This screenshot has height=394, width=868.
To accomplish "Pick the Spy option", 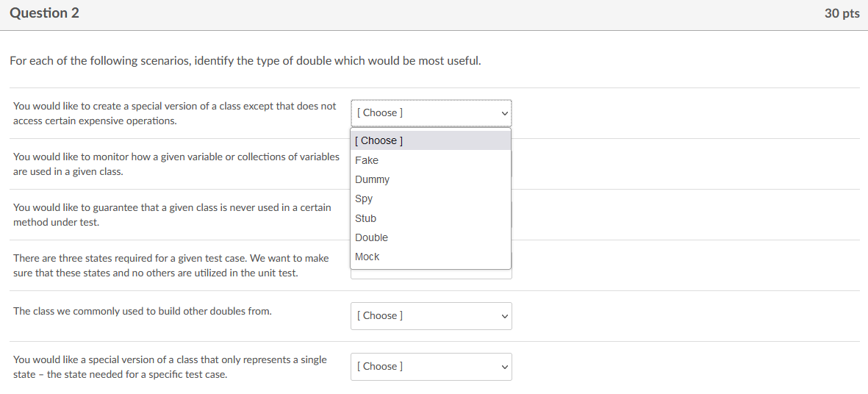I will (x=364, y=198).
